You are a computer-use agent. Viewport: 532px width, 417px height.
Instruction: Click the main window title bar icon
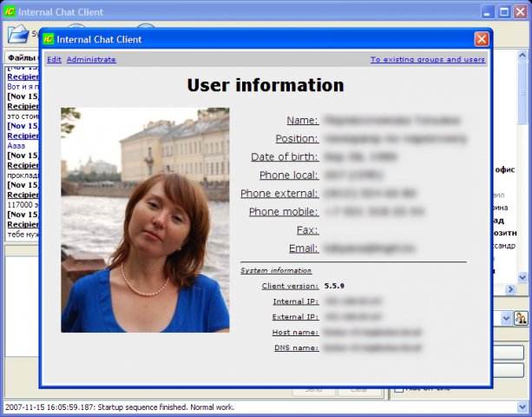click(x=10, y=12)
